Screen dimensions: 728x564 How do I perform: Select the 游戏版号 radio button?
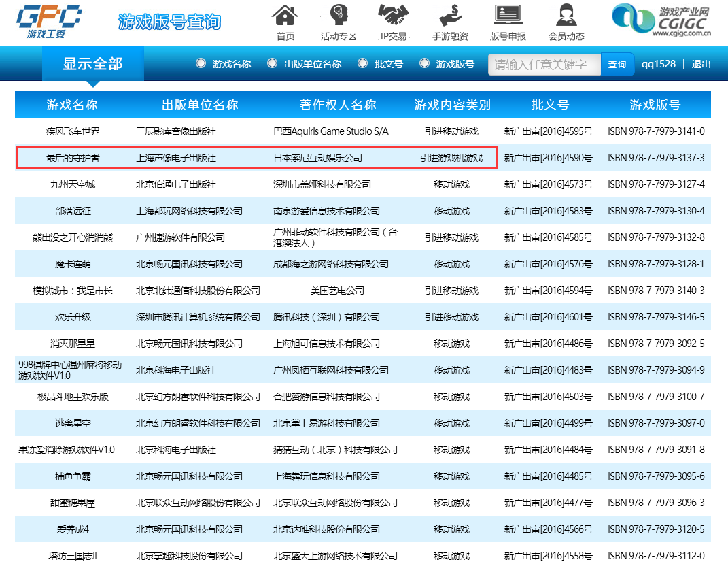[424, 63]
